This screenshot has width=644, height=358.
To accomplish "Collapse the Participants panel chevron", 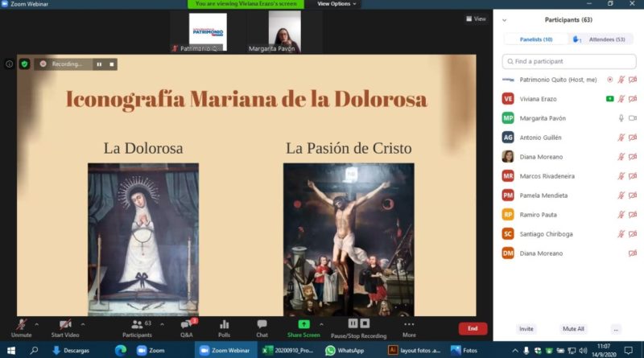I will tap(505, 20).
